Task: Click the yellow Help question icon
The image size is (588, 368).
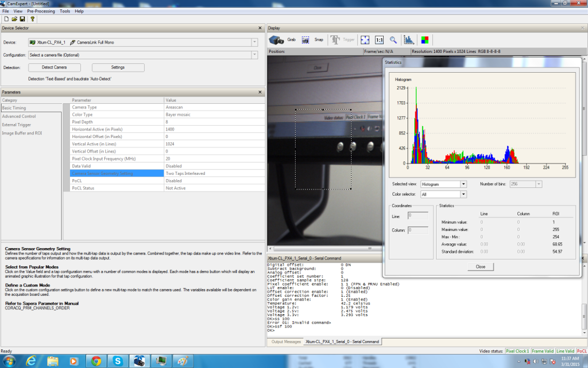Action: [33, 19]
